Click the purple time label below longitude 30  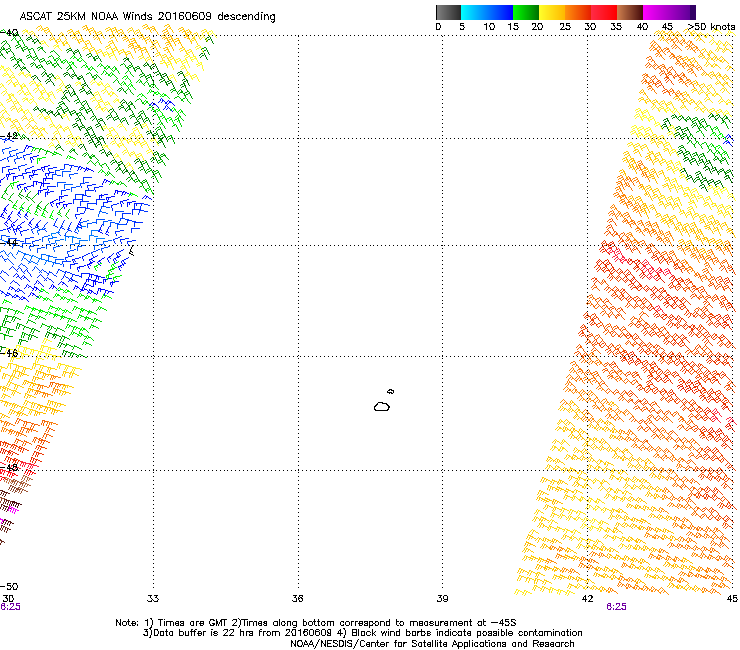pos(10,607)
